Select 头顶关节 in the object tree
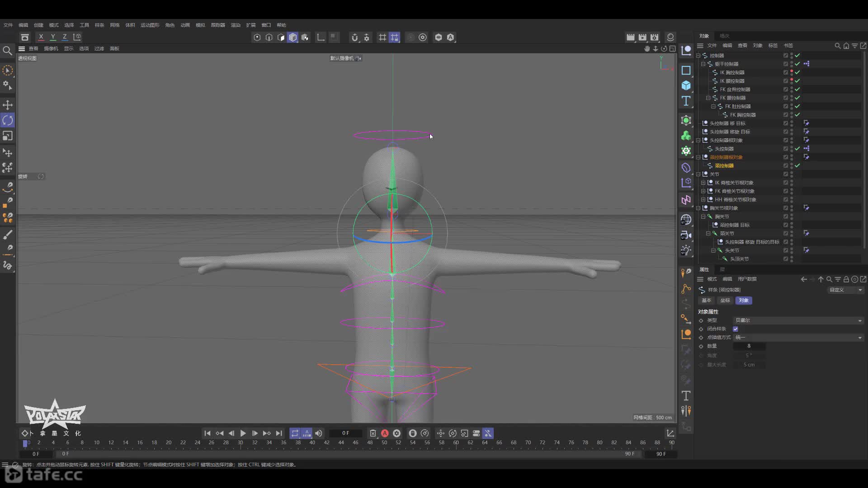The width and height of the screenshot is (868, 488). click(x=740, y=259)
